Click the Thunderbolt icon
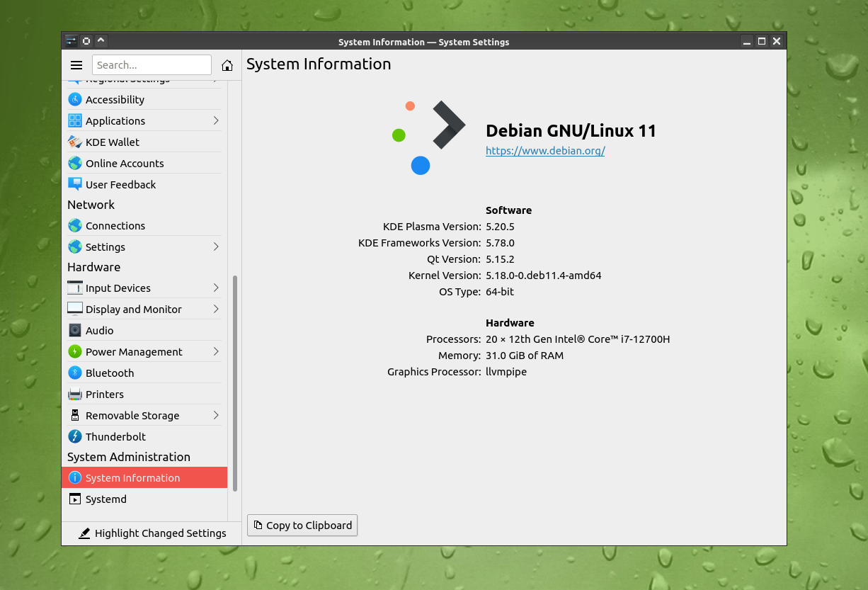 coord(75,436)
